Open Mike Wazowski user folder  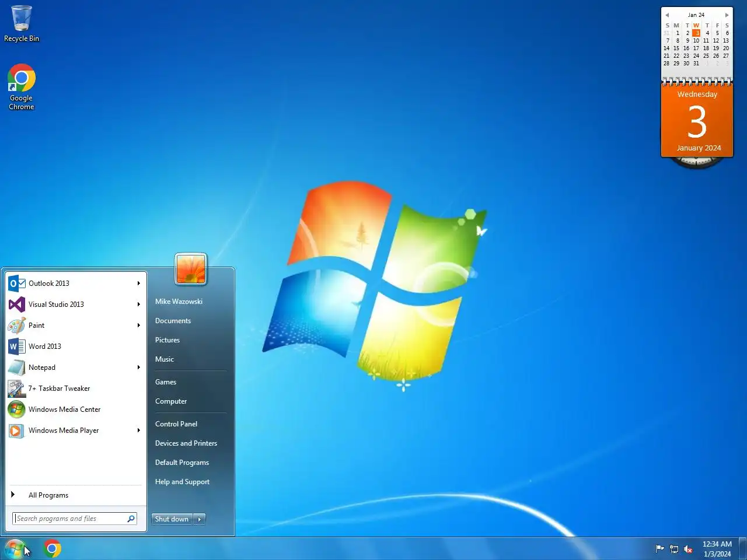[x=179, y=302]
